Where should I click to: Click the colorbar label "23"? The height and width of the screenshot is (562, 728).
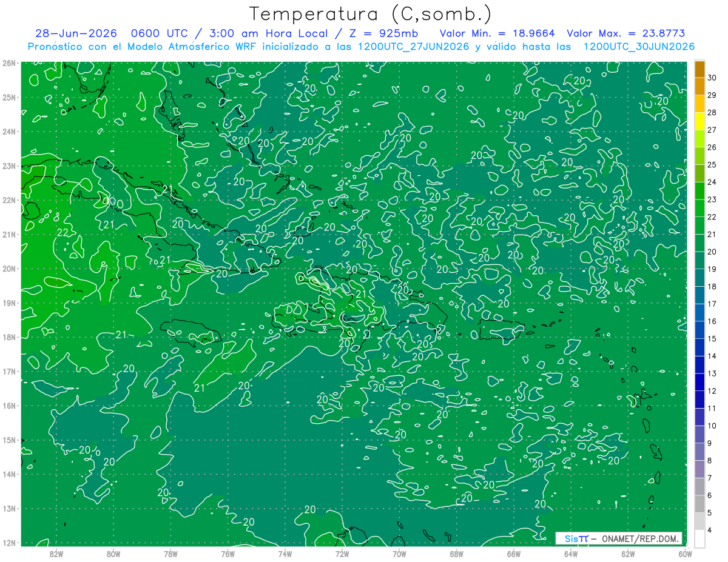(712, 199)
